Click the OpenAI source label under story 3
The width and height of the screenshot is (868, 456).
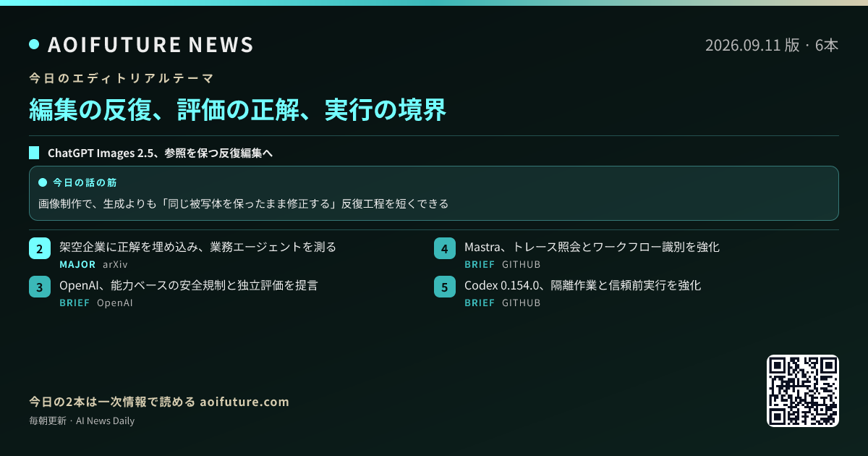(115, 303)
